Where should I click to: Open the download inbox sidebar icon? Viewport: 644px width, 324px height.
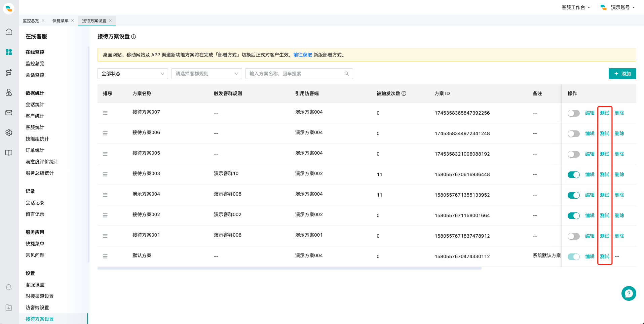(9, 308)
